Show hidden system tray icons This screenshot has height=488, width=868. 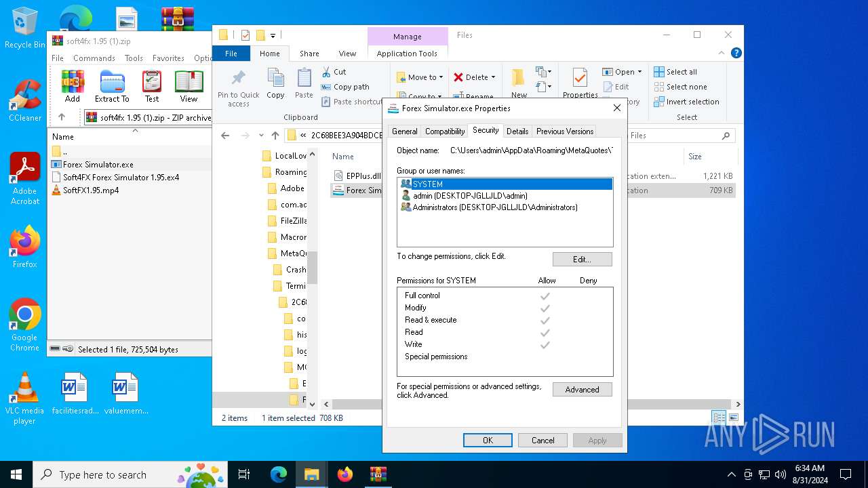point(731,474)
